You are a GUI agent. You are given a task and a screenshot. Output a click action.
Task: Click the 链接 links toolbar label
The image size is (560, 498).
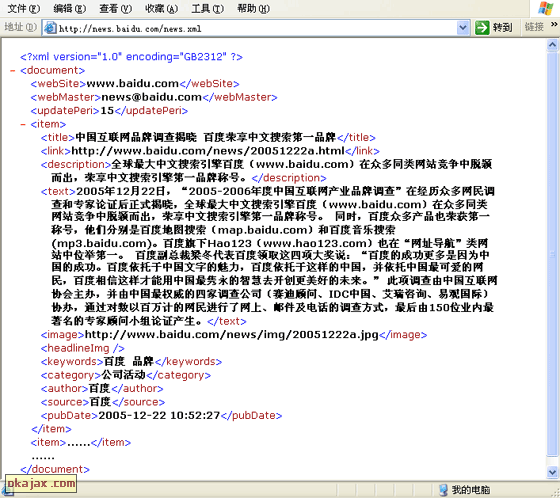pos(534,27)
